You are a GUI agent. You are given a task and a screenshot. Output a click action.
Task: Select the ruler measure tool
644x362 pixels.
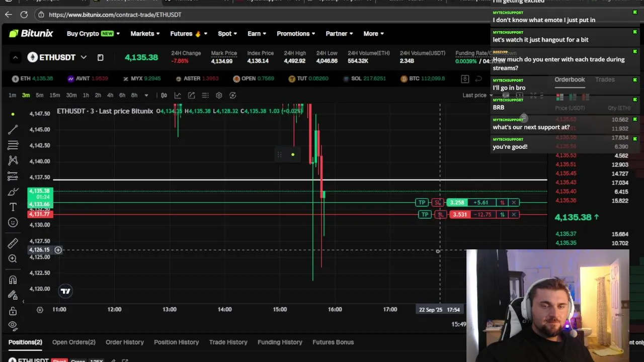13,243
